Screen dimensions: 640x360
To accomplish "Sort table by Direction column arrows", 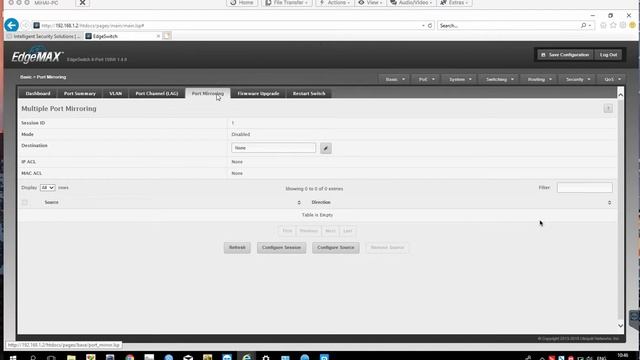I will [x=609, y=202].
